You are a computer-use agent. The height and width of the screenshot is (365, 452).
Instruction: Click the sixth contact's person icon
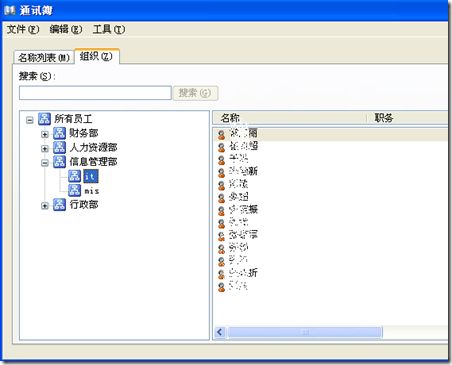click(x=221, y=198)
